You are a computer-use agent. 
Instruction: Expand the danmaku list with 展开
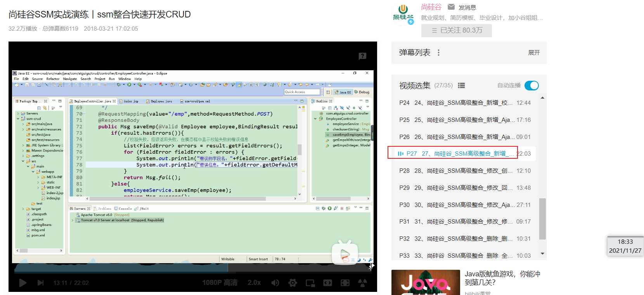(x=534, y=52)
